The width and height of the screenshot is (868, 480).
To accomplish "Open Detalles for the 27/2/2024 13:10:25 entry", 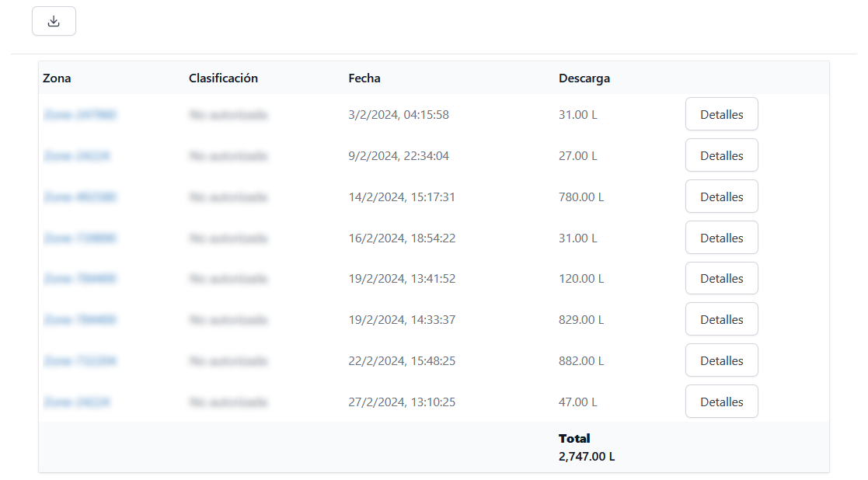I will coord(721,402).
